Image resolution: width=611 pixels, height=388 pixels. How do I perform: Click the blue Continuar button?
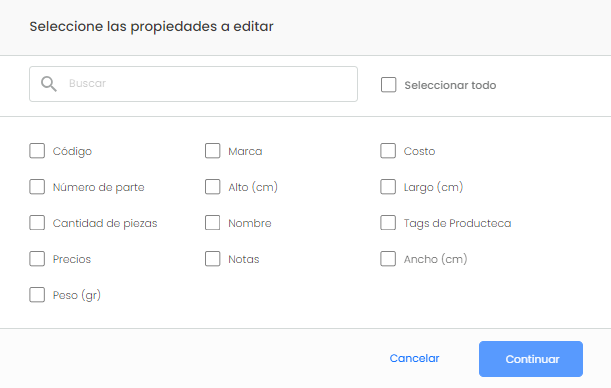(x=531, y=359)
